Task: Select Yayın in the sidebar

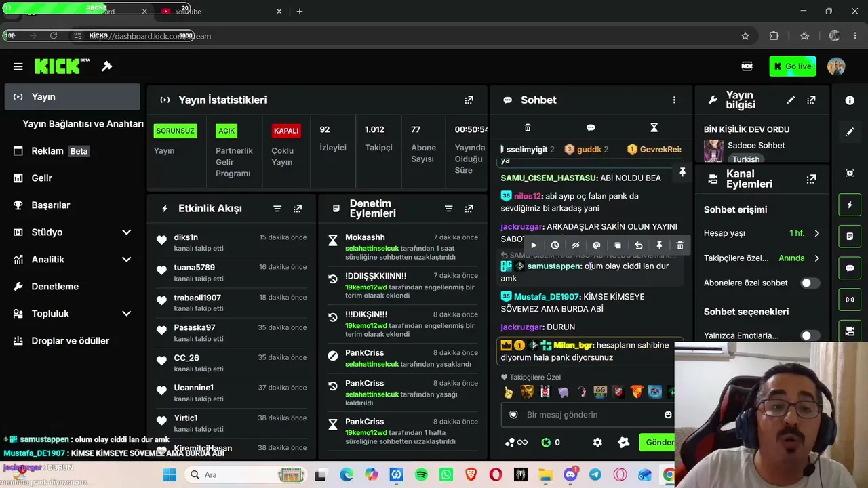Action: 72,97
